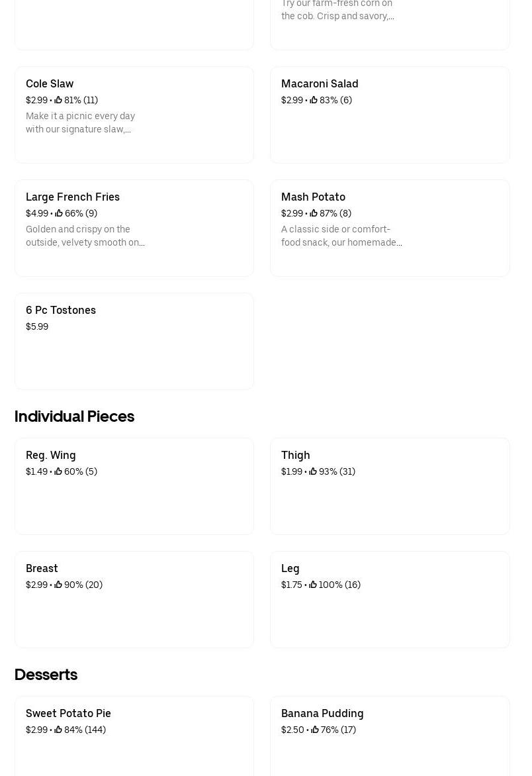This screenshot has height=776, width=532.
Task: Select the Thigh individual piece title
Action: [x=296, y=455]
